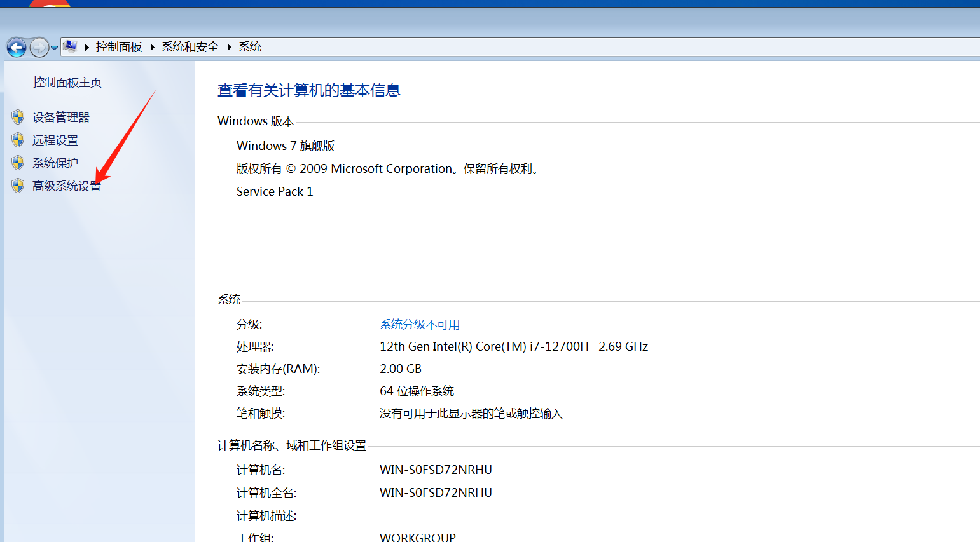
Task: Click the 笔和触摸 label
Action: (261, 414)
